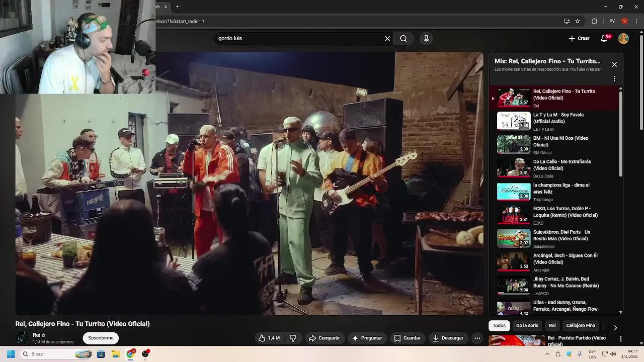Click the Rei - Pechito Partido thumbnail

pyautogui.click(x=517, y=340)
